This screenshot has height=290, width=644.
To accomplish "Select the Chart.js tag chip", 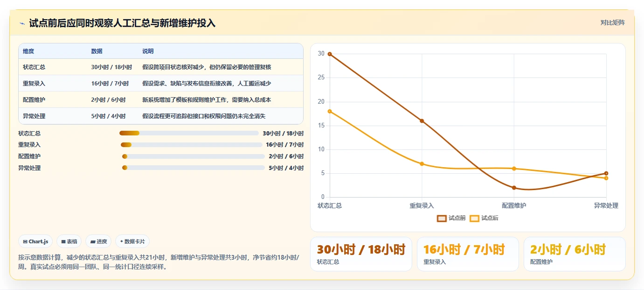I will click(x=36, y=241).
